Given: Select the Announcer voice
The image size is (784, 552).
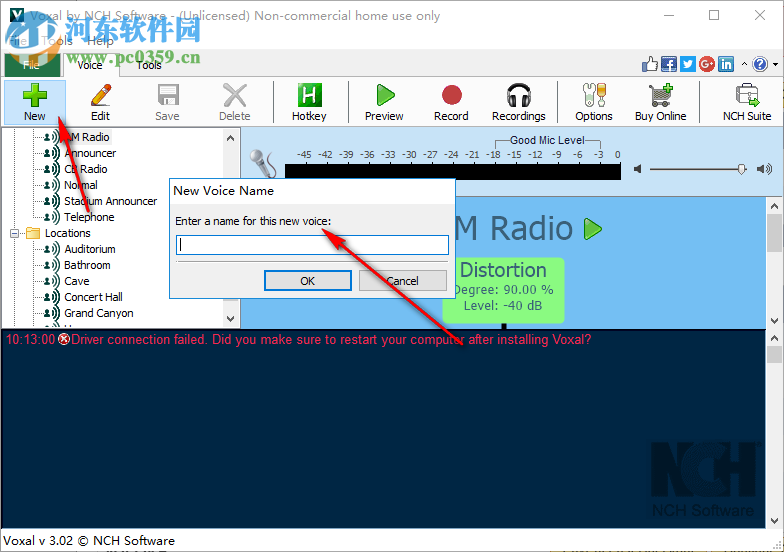Looking at the screenshot, I should coord(90,153).
